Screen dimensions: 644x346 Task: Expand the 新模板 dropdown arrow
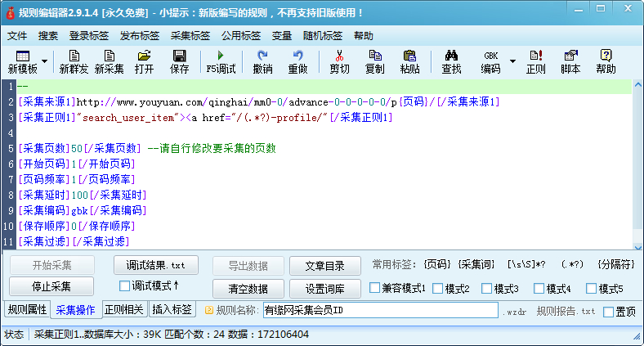point(44,61)
